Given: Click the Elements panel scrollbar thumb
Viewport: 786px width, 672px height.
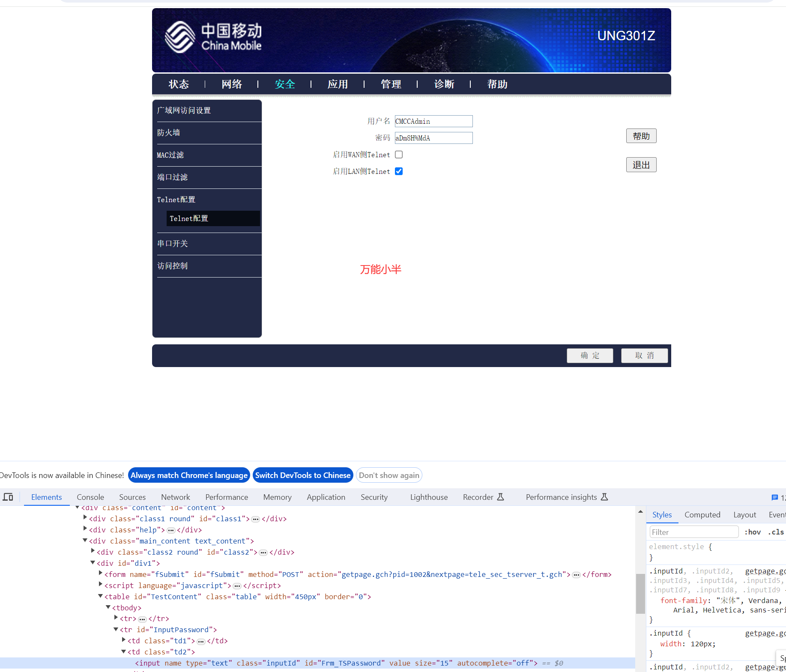Looking at the screenshot, I should pos(640,593).
